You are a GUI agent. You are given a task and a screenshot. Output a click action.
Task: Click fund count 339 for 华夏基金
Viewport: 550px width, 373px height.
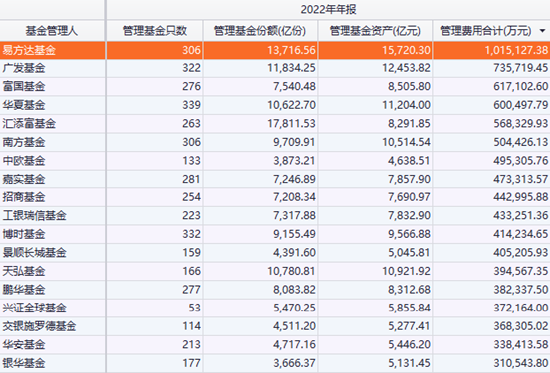(192, 105)
